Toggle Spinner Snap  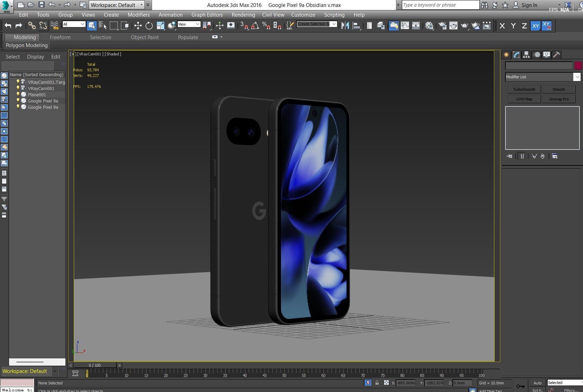(x=277, y=26)
